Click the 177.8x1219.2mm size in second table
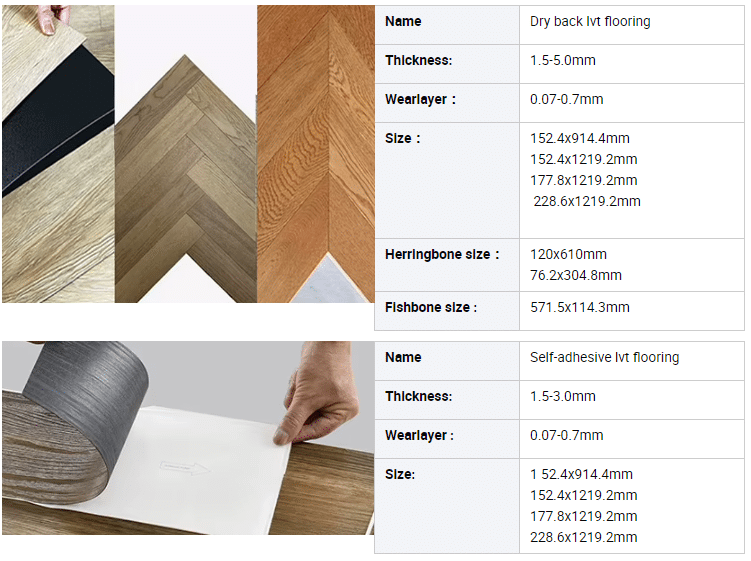This screenshot has width=751, height=561. [x=583, y=516]
